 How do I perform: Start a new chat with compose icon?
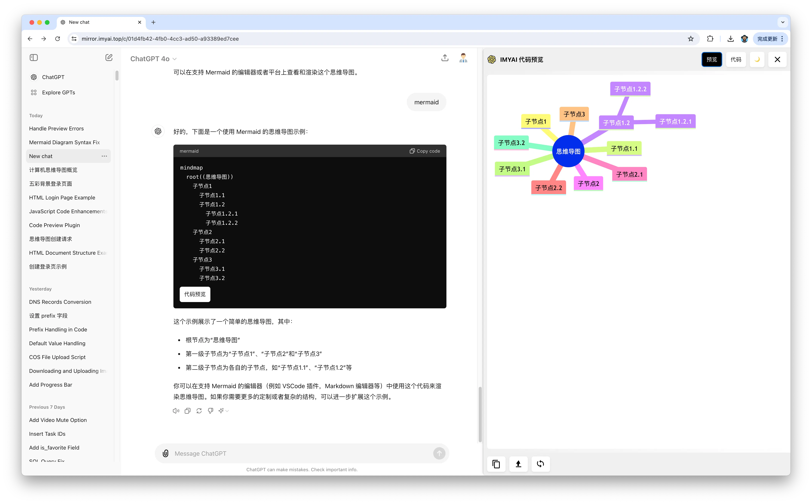pyautogui.click(x=109, y=58)
